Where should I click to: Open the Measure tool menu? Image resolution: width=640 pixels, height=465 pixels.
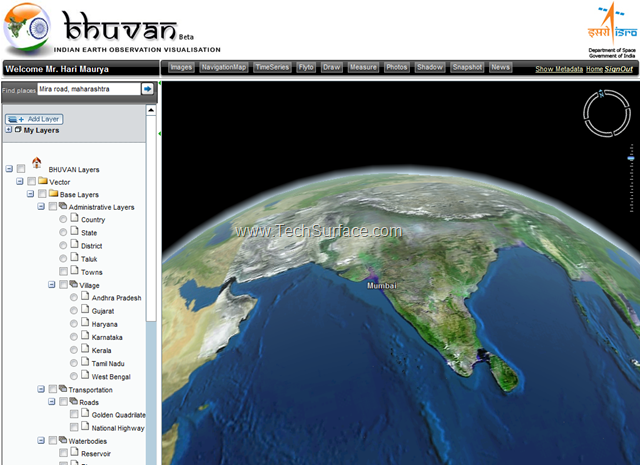pos(363,67)
